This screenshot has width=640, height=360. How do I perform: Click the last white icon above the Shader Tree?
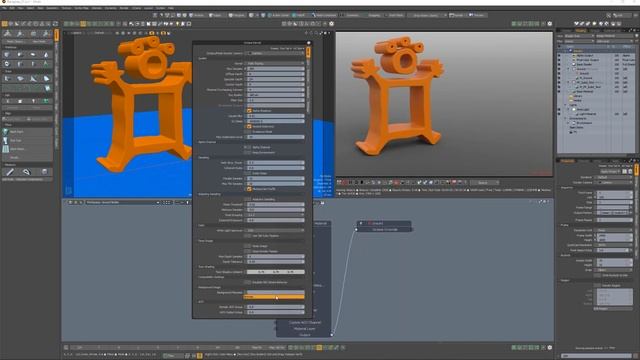[x=620, y=24]
